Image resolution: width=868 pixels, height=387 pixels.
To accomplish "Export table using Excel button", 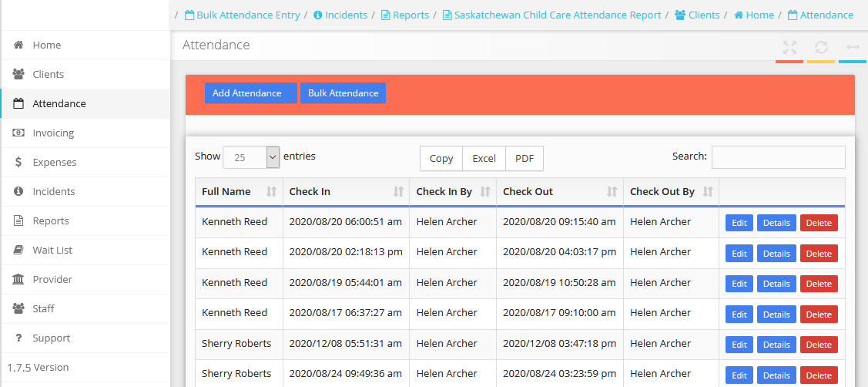I will (x=484, y=158).
